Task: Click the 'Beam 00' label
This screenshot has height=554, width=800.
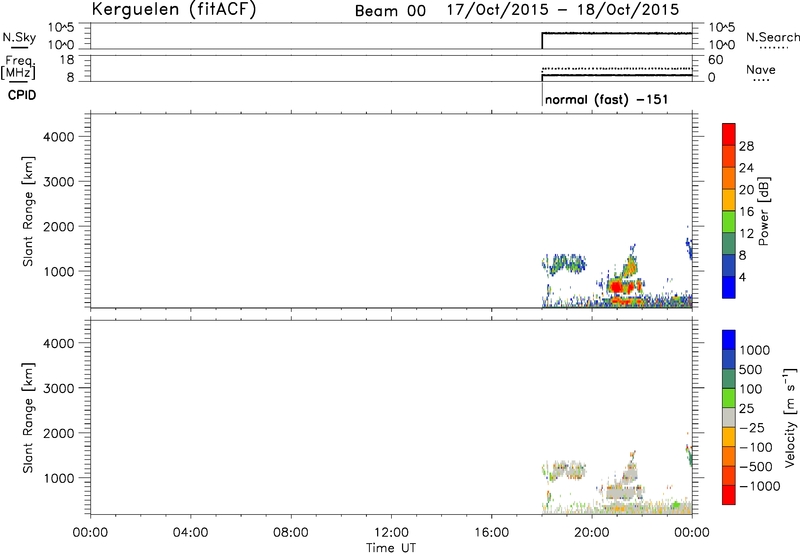Action: (x=390, y=11)
